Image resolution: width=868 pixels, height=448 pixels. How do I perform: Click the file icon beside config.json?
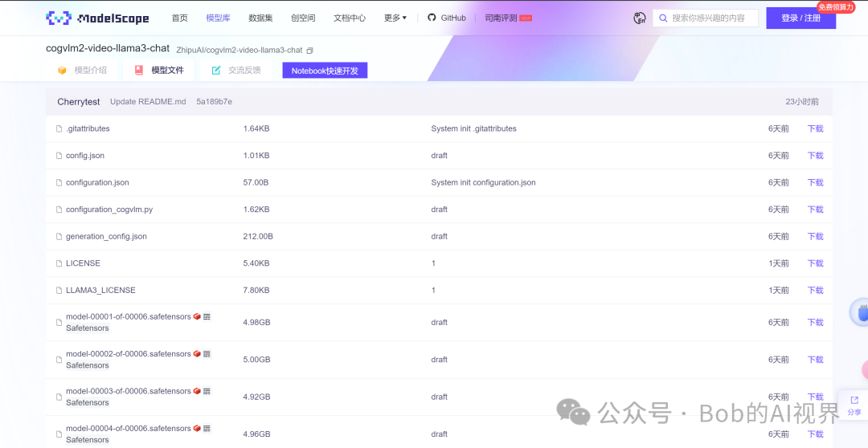[x=59, y=156]
